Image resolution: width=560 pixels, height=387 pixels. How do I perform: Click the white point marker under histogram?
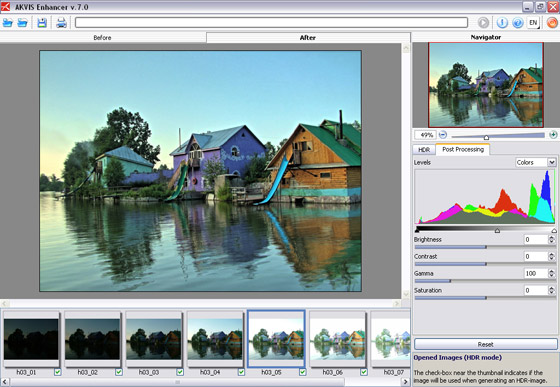coord(554,231)
